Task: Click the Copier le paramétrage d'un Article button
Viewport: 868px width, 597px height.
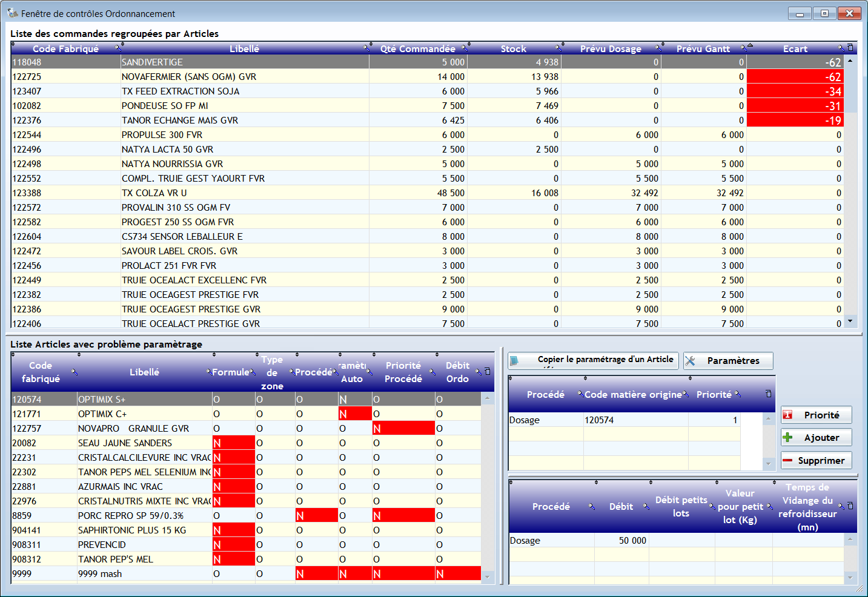Action: click(x=593, y=361)
